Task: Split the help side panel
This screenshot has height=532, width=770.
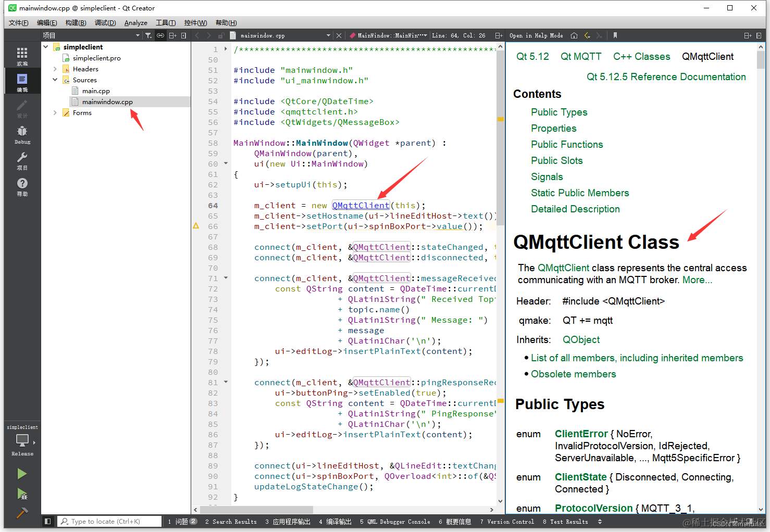Action: (748, 35)
